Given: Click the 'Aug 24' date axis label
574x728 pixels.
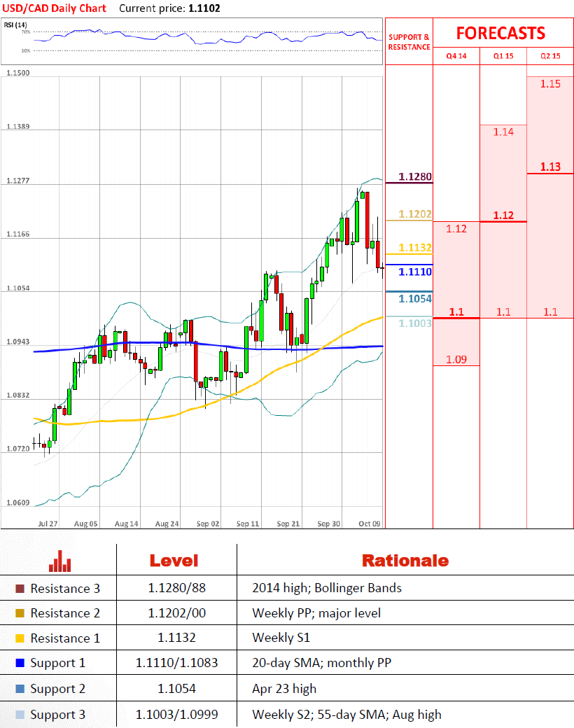Looking at the screenshot, I should tap(167, 524).
